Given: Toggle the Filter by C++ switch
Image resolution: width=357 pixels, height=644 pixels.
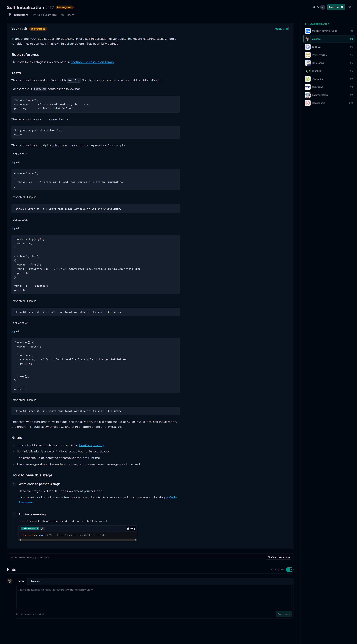Looking at the screenshot, I should tap(289, 570).
